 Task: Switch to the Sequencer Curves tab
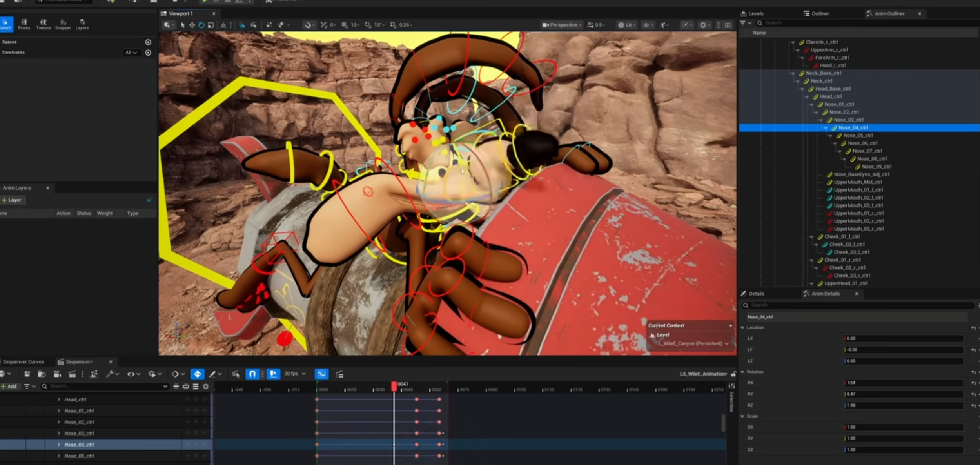point(23,362)
